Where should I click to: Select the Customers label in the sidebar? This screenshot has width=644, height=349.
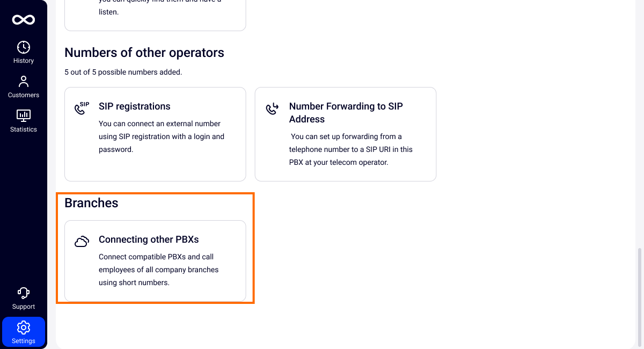24,95
